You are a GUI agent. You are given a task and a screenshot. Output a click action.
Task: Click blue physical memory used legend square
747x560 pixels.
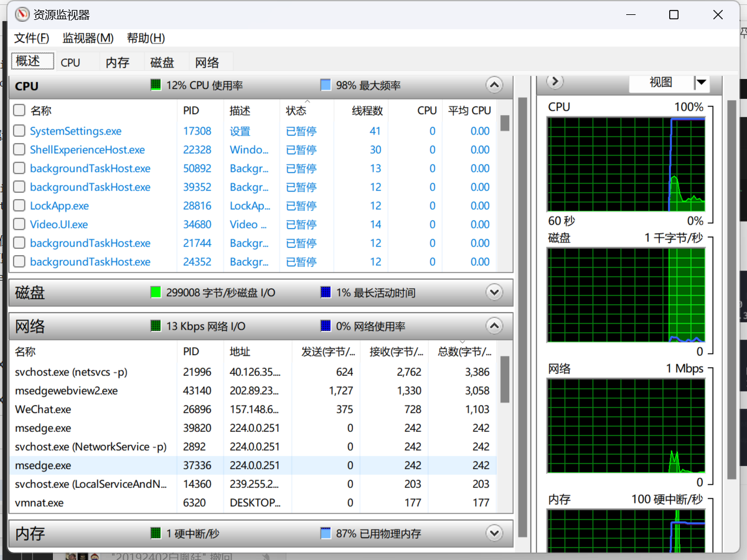coord(325,533)
